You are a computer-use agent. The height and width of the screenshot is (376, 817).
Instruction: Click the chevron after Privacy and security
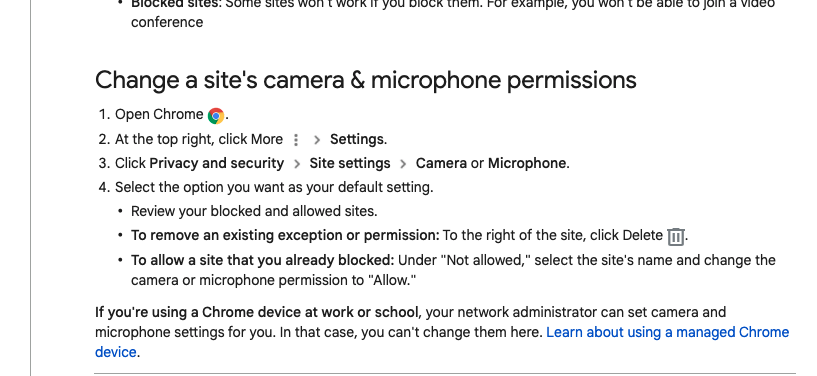[x=297, y=164]
